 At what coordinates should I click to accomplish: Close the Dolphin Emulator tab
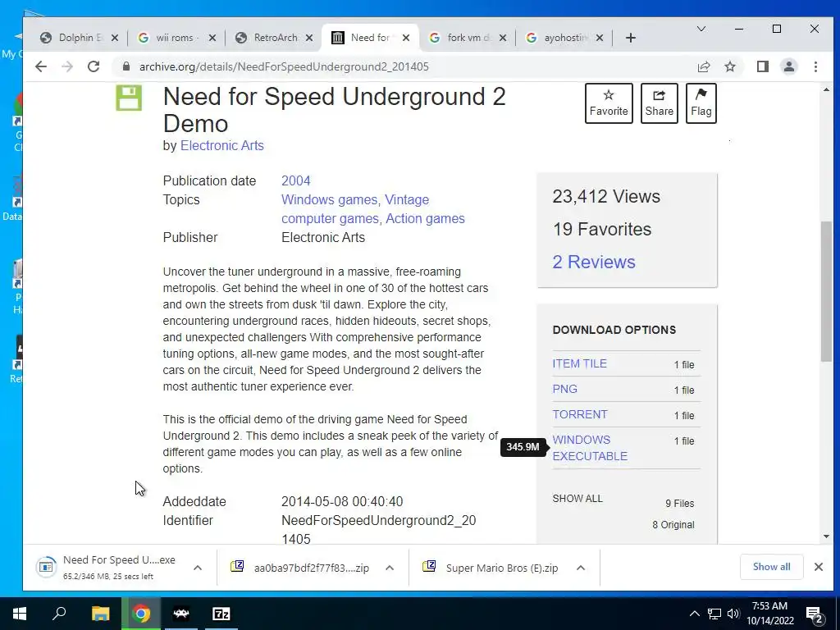pyautogui.click(x=115, y=38)
